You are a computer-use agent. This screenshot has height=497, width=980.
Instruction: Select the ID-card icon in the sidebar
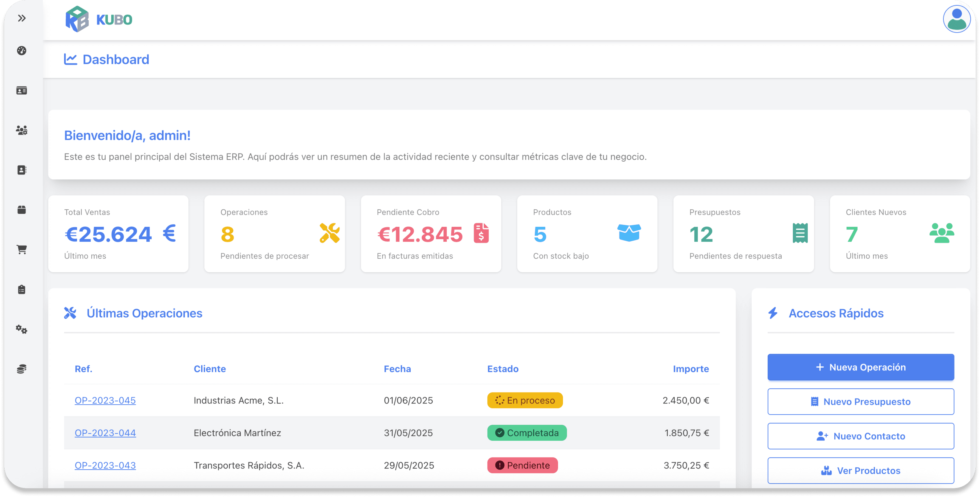(22, 91)
